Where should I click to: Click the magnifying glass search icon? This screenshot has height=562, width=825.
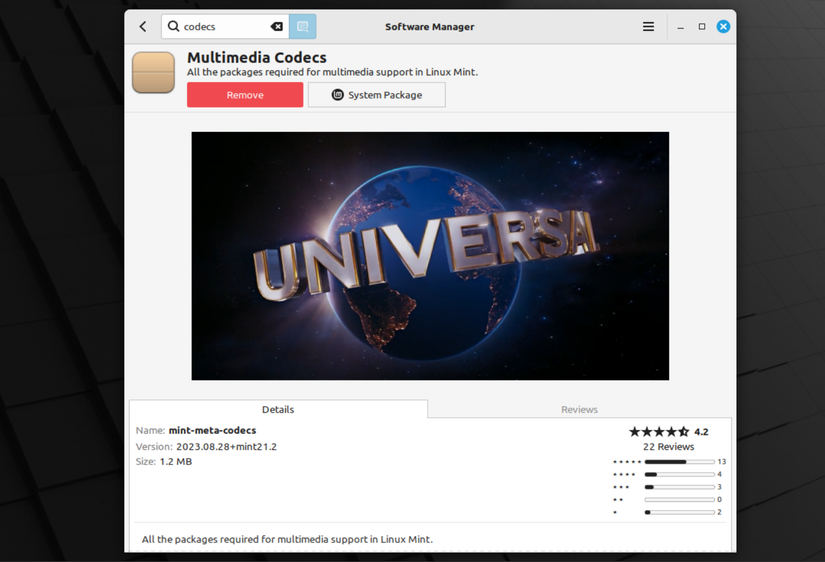(174, 27)
